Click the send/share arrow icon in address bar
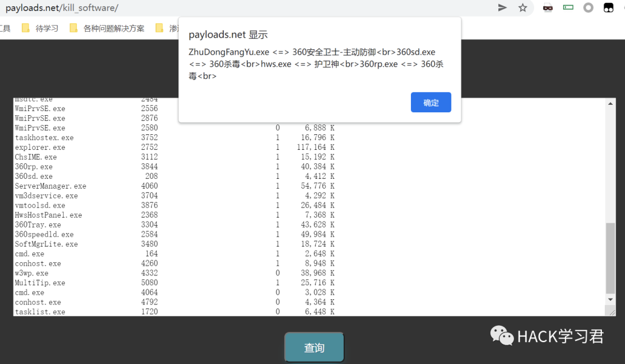The height and width of the screenshot is (364, 625). tap(502, 8)
